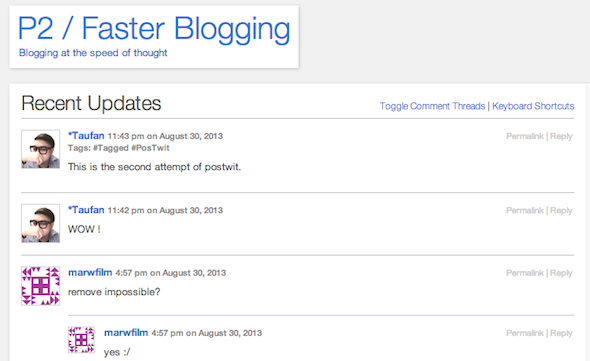Click marwfilm's large purple identicon avatar
590x361 pixels.
pos(41,286)
